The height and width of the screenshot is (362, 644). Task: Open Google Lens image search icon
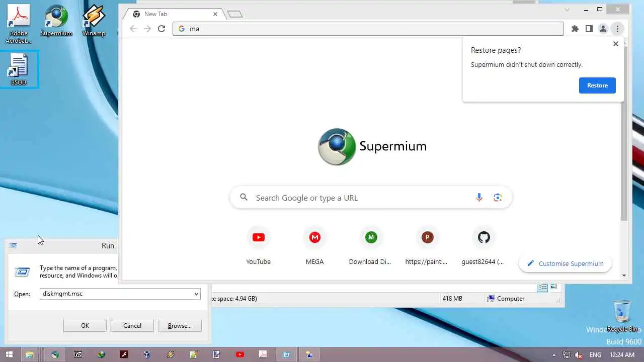498,198
